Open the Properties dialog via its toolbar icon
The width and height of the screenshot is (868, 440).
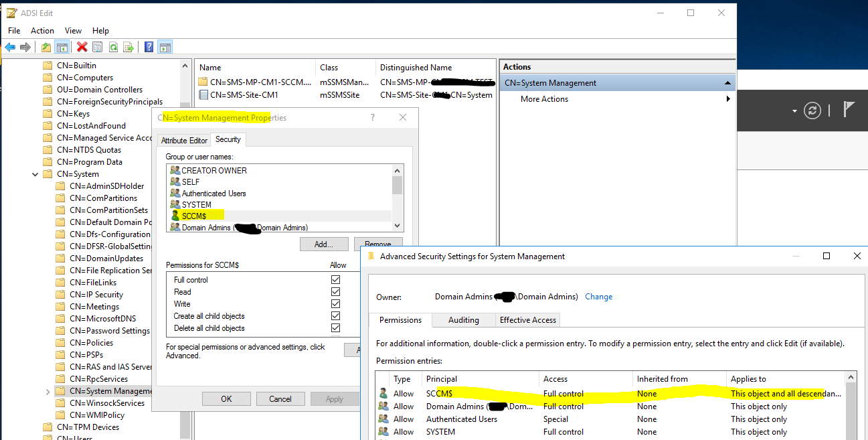pyautogui.click(x=97, y=46)
